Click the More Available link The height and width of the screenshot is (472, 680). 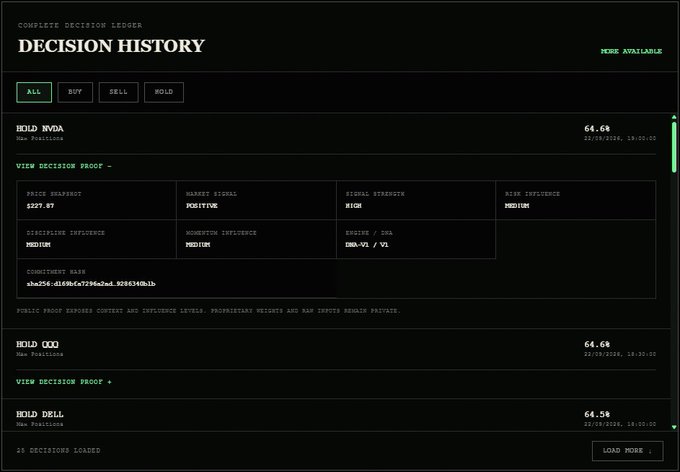[631, 51]
